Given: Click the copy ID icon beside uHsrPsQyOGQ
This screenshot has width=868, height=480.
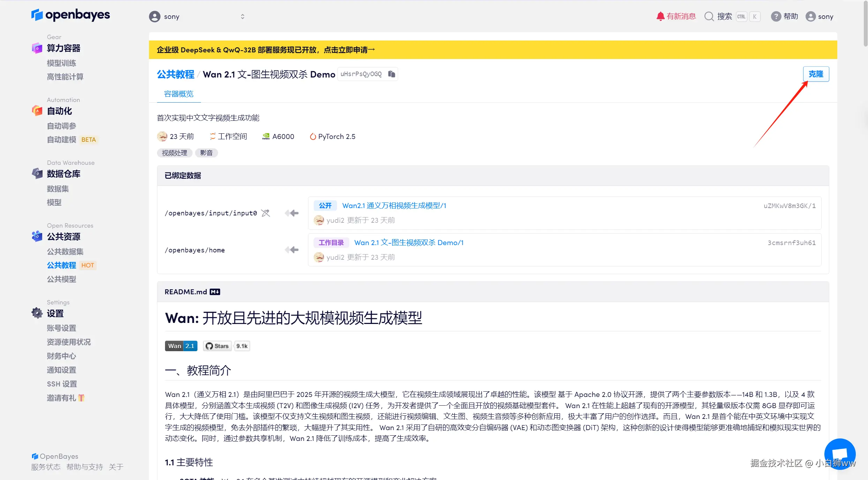Looking at the screenshot, I should (391, 74).
